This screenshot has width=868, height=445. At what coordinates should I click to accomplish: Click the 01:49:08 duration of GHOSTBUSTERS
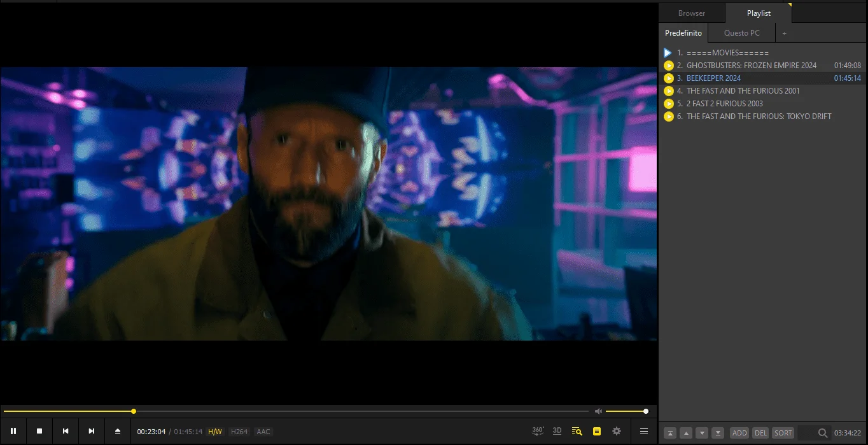[x=848, y=66]
